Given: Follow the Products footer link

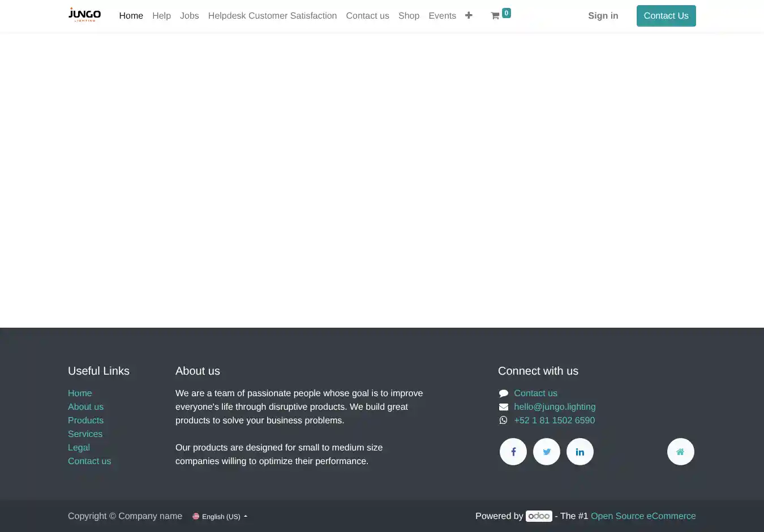Looking at the screenshot, I should (85, 421).
